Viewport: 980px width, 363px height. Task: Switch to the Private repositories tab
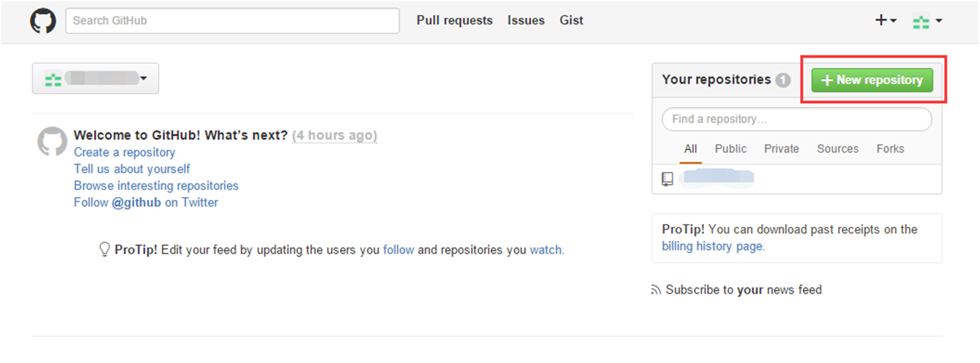[x=781, y=149]
